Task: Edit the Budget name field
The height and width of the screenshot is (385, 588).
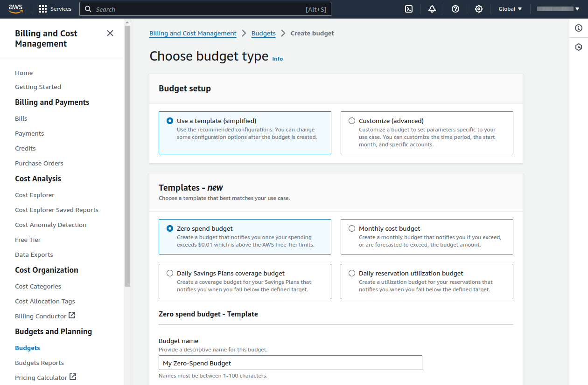Action: 290,363
